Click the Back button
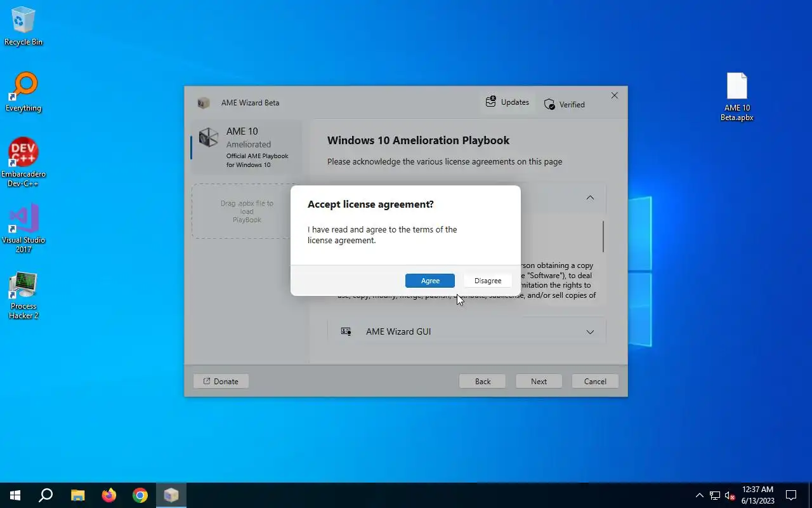This screenshot has height=508, width=812. (x=483, y=382)
